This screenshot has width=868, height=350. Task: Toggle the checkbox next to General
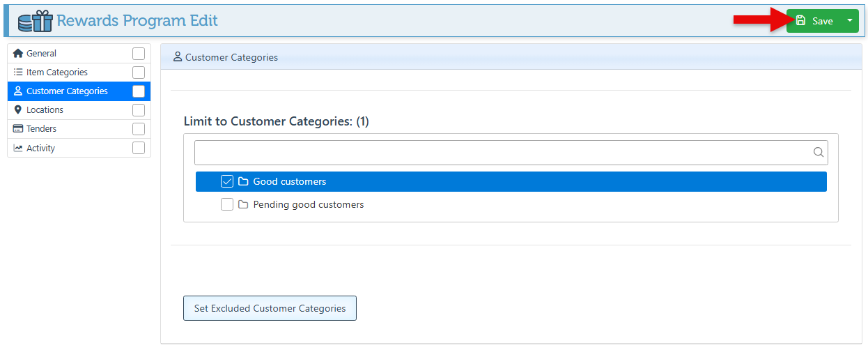[x=139, y=54]
